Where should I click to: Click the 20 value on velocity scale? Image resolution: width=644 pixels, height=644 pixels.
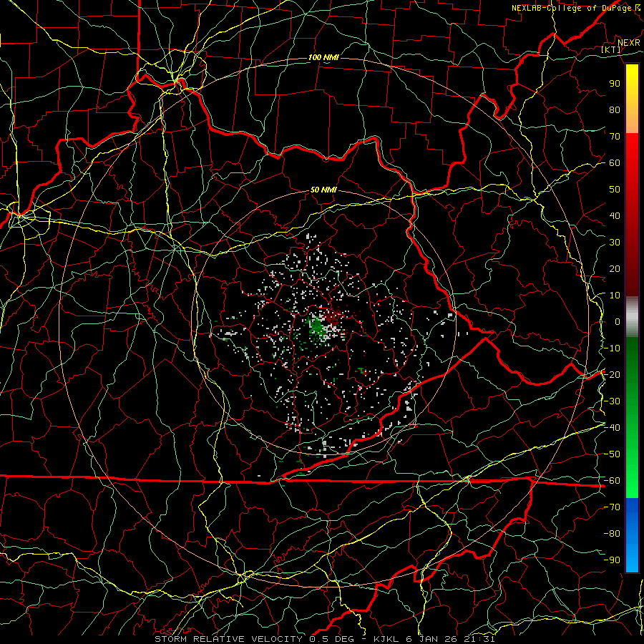point(615,268)
